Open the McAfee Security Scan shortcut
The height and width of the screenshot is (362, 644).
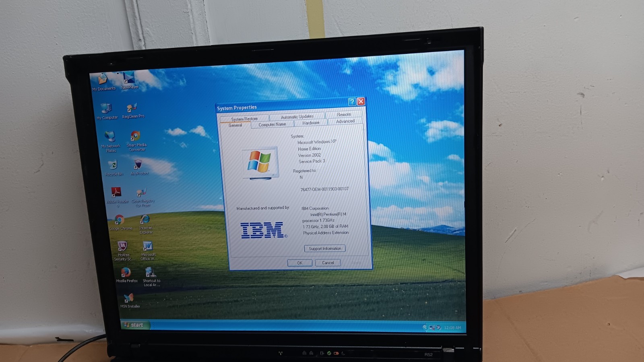click(123, 251)
